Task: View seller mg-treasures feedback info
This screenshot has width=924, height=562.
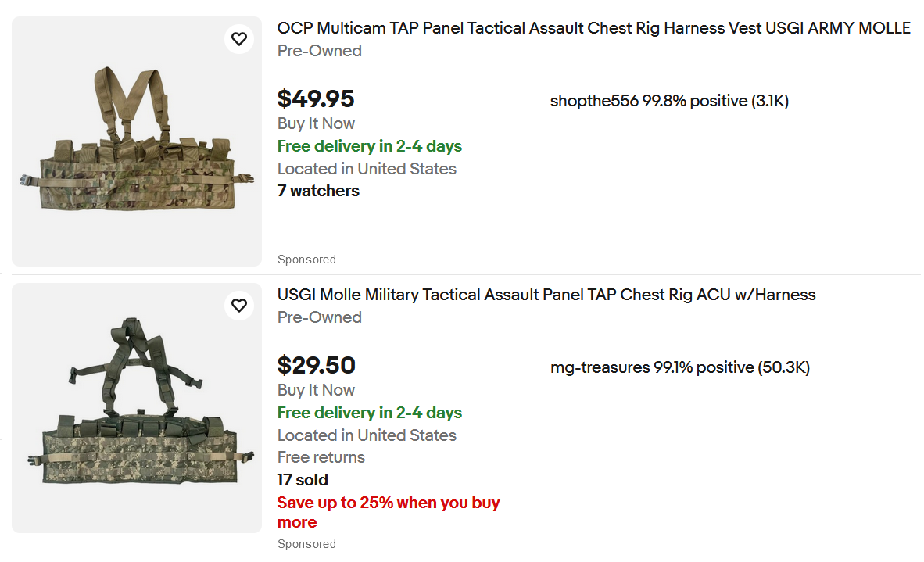Action: click(x=679, y=367)
